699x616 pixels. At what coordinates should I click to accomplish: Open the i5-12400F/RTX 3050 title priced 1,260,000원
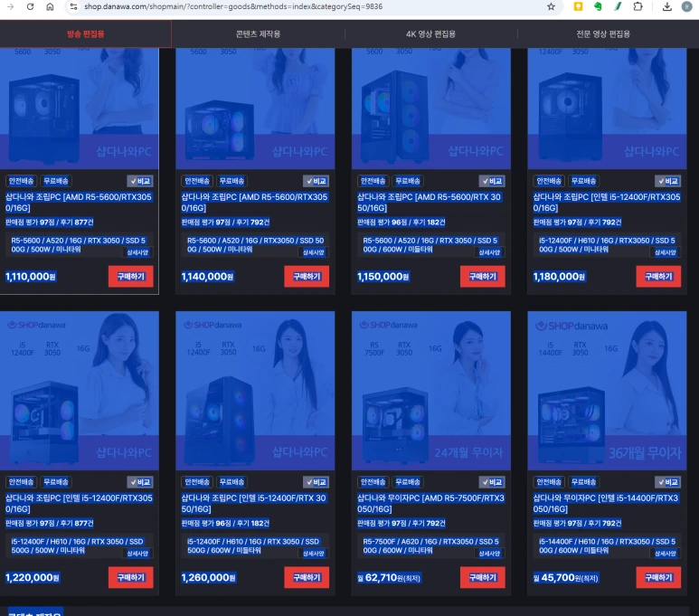254,504
